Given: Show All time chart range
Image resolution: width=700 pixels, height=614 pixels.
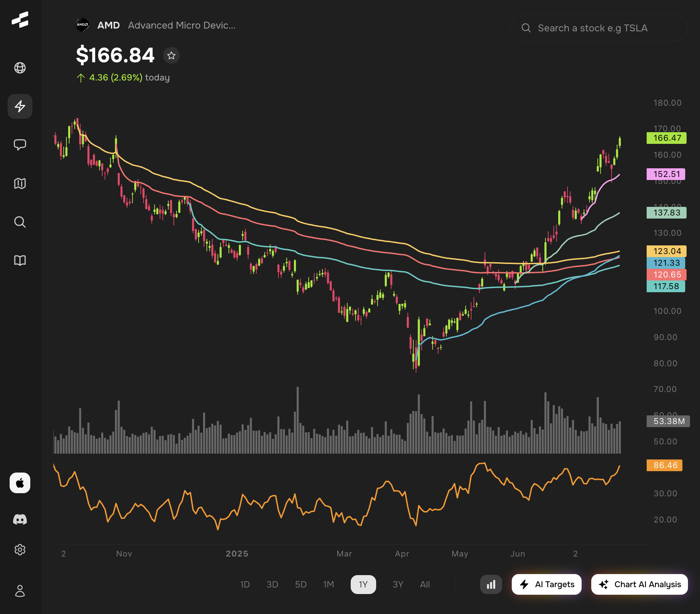Looking at the screenshot, I should pyautogui.click(x=425, y=584).
